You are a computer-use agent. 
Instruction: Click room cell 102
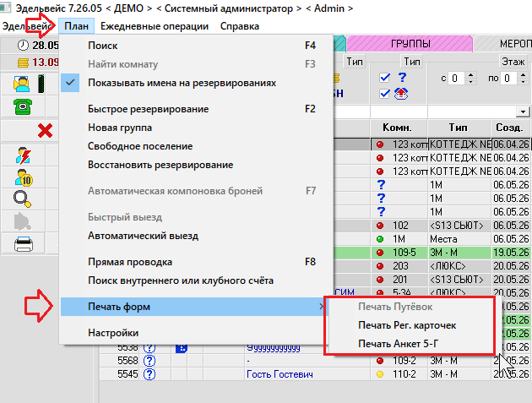coord(399,226)
